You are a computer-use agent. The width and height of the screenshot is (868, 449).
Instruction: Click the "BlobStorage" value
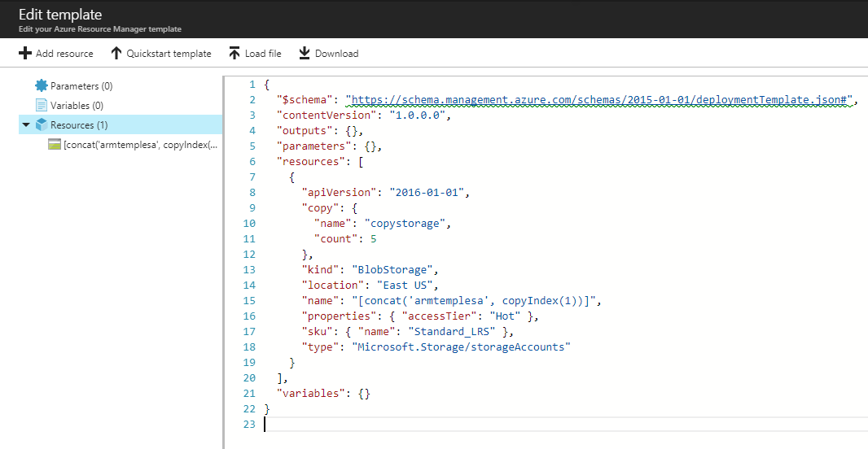point(392,270)
